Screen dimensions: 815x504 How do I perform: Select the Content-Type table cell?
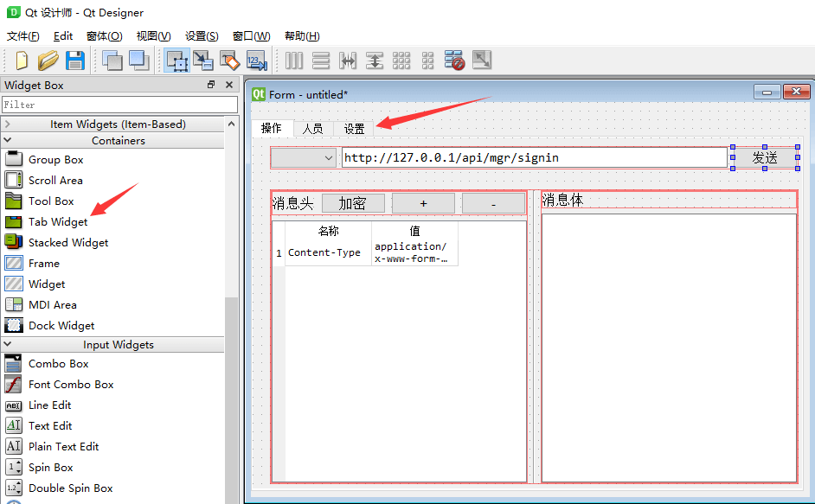pyautogui.click(x=328, y=252)
